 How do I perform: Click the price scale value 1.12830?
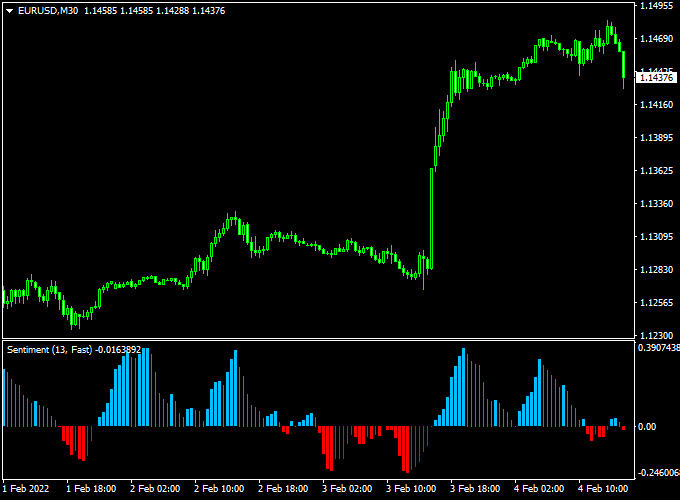click(x=657, y=269)
